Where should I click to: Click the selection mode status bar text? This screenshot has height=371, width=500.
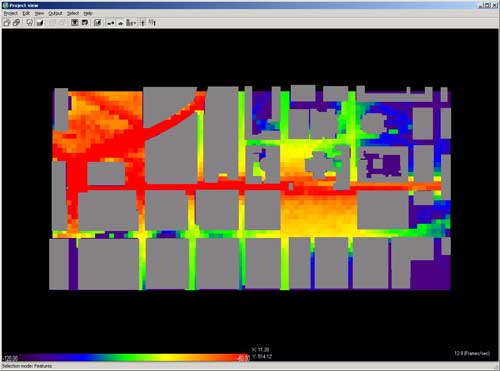[27, 366]
